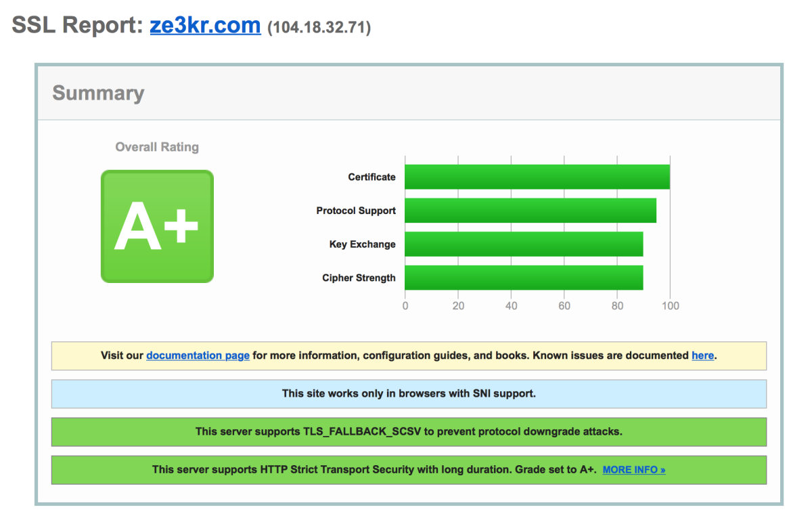
Task: Click the axis value 0
Action: (405, 306)
